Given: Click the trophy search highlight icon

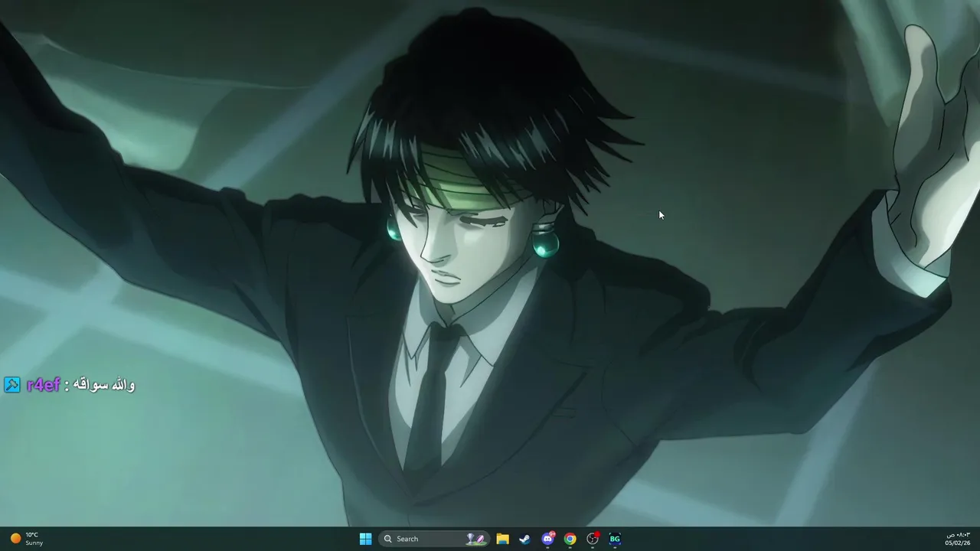Looking at the screenshot, I should pyautogui.click(x=475, y=539).
